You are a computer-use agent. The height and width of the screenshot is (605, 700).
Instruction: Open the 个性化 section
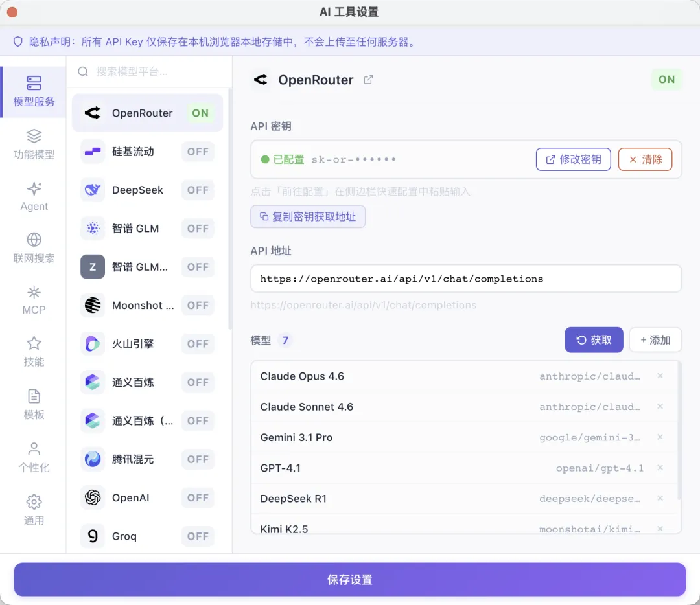pos(34,457)
